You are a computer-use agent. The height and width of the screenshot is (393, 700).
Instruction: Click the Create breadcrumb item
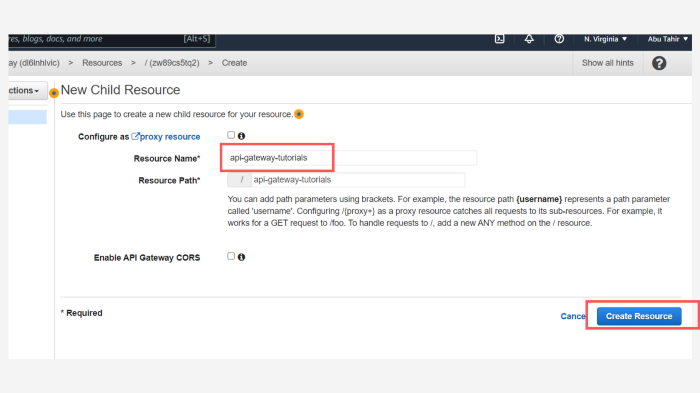[234, 63]
